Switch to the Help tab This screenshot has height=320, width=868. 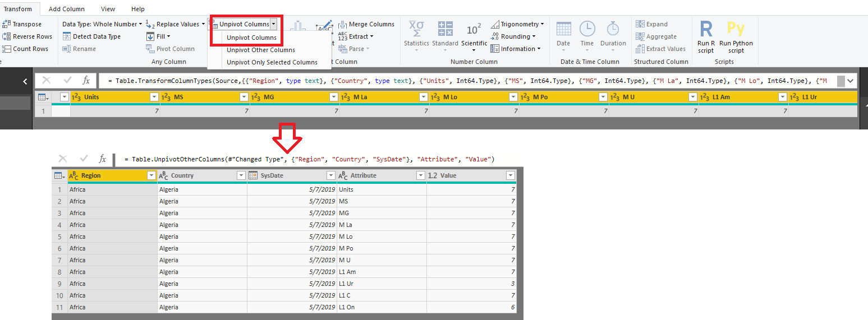click(x=138, y=9)
